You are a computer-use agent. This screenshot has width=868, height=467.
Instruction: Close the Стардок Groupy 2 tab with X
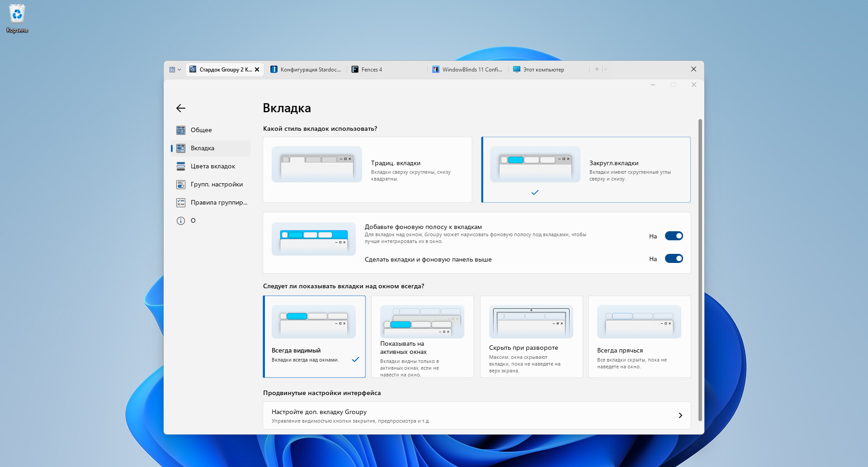257,70
